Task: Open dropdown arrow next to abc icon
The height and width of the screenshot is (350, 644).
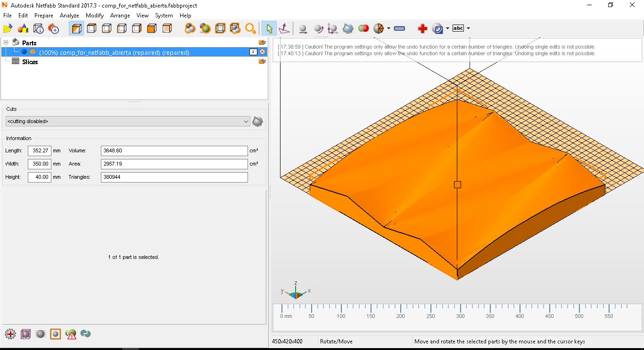Action: (x=468, y=28)
